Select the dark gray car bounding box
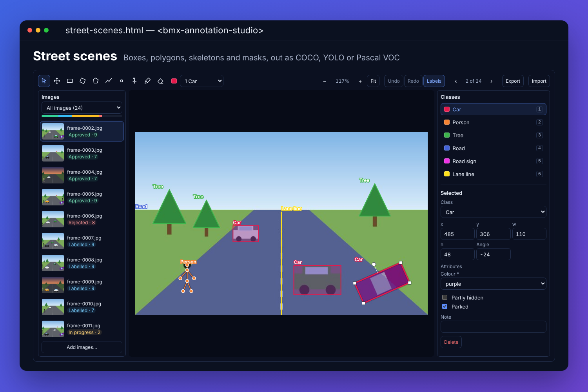Viewport: 588px width, 392px height. tap(318, 280)
